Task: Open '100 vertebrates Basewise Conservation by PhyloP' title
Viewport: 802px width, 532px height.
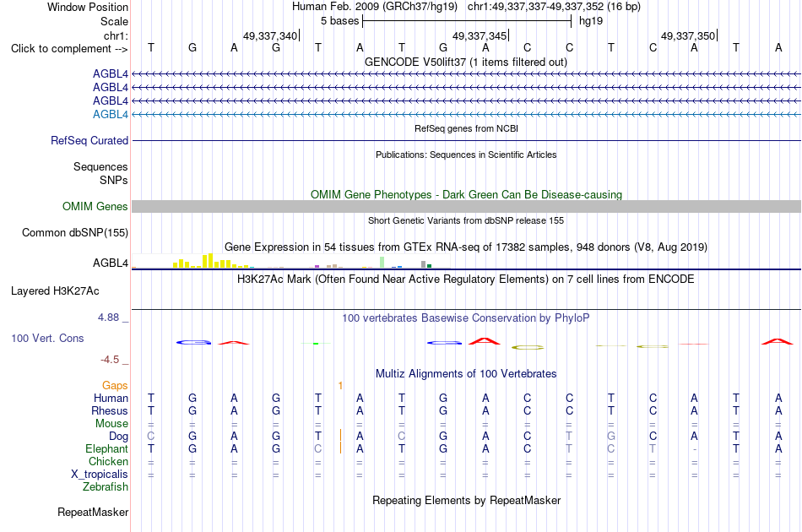Action: point(466,318)
